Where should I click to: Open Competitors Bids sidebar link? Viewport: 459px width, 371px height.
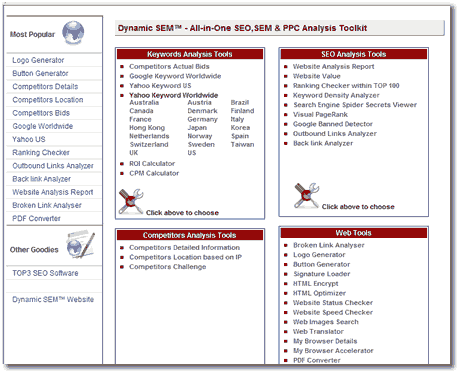pyautogui.click(x=41, y=113)
